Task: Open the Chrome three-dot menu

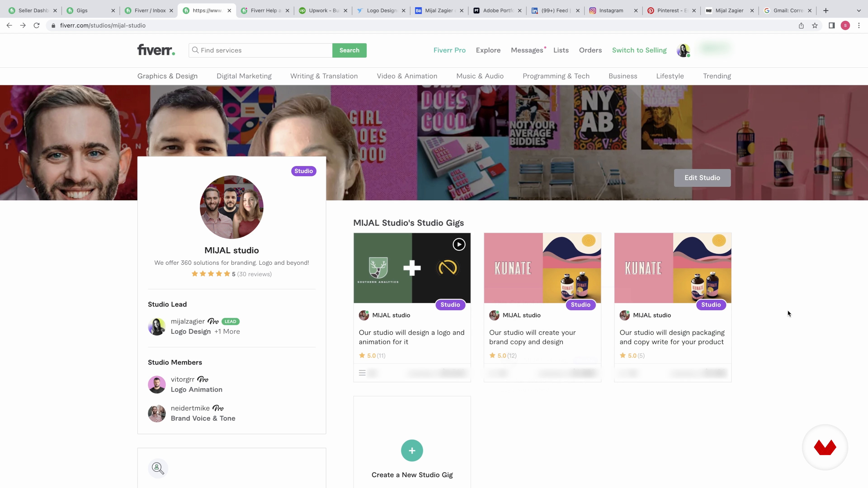Action: [859, 26]
